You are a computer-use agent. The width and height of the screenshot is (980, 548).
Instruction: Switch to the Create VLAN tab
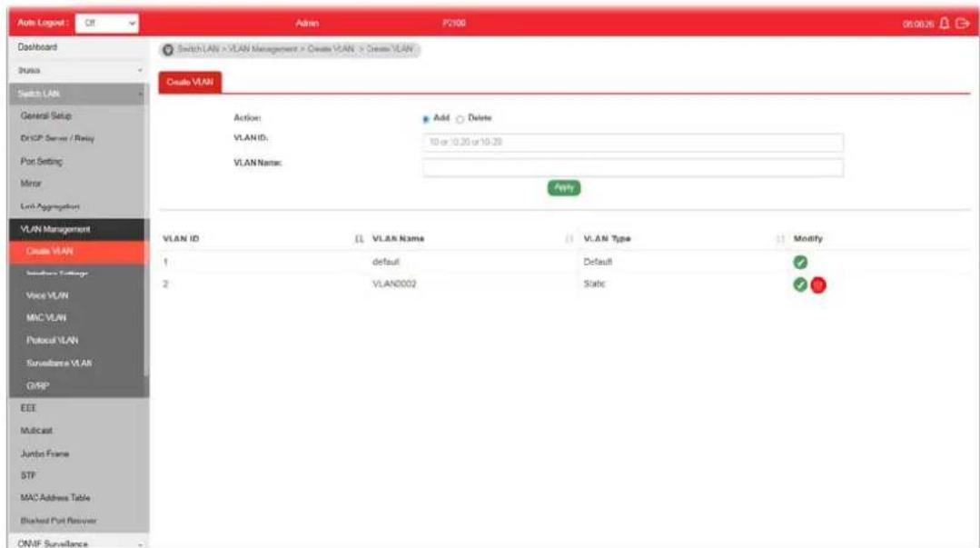pos(190,83)
